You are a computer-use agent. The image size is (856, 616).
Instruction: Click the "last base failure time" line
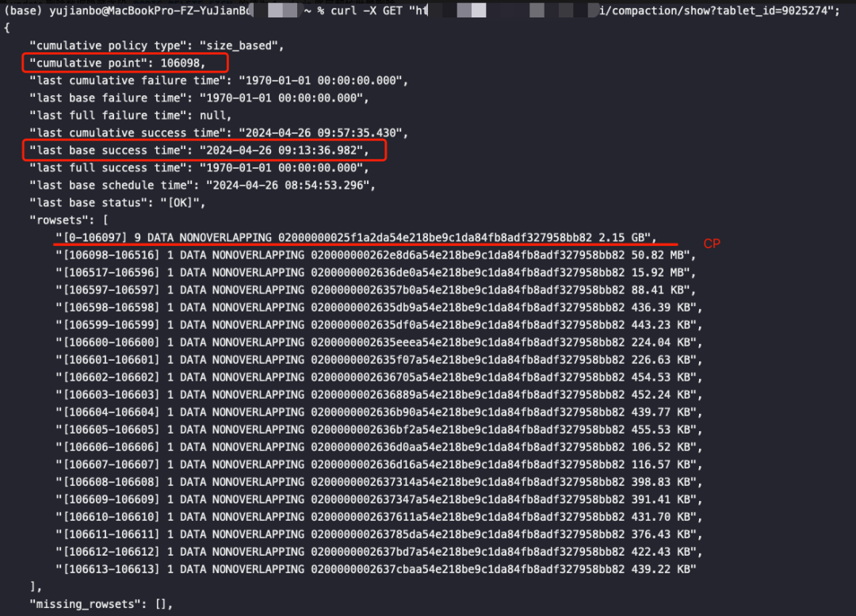pyautogui.click(x=199, y=98)
